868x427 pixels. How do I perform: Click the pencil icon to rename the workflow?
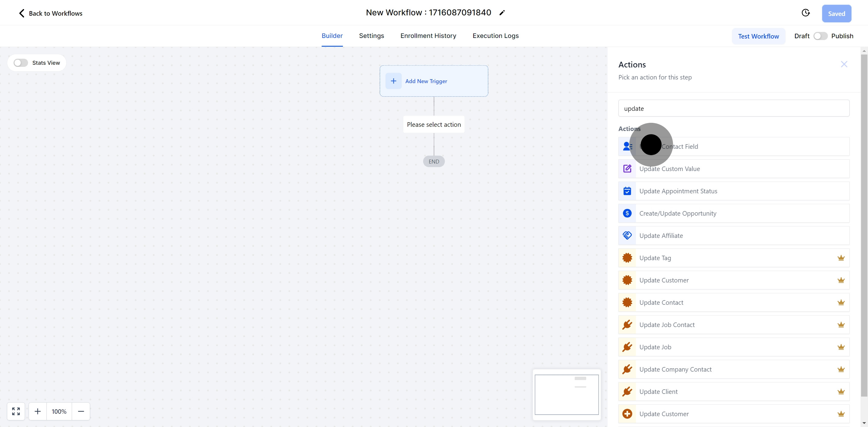click(x=502, y=13)
